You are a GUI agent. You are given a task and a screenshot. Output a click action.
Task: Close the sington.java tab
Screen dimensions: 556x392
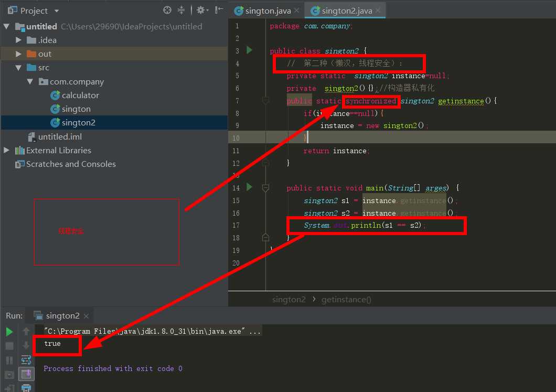pos(297,10)
